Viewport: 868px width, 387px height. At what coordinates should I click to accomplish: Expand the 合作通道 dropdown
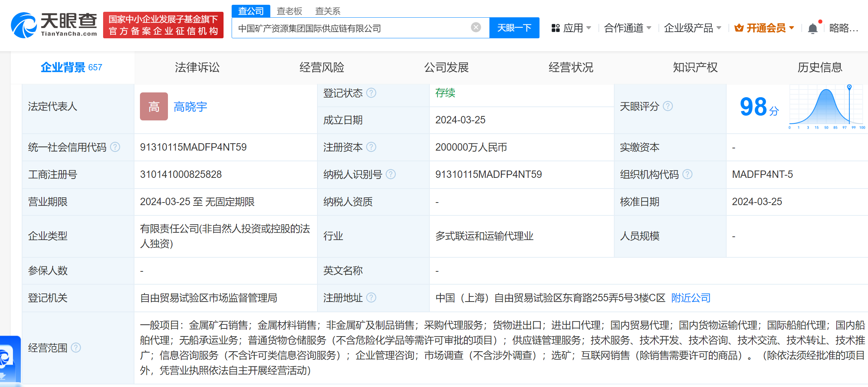click(628, 28)
